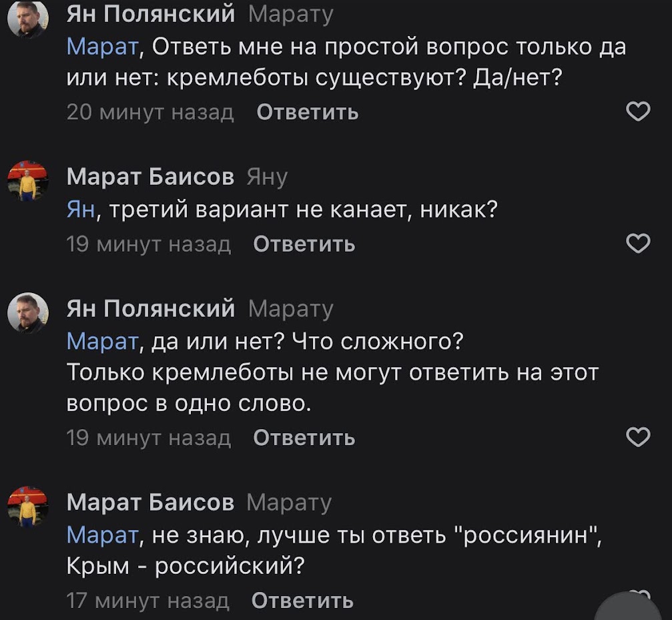Tap Ян Полянский's avatar on "Что сложного?" comment
The width and height of the screenshot is (672, 620).
tap(27, 312)
